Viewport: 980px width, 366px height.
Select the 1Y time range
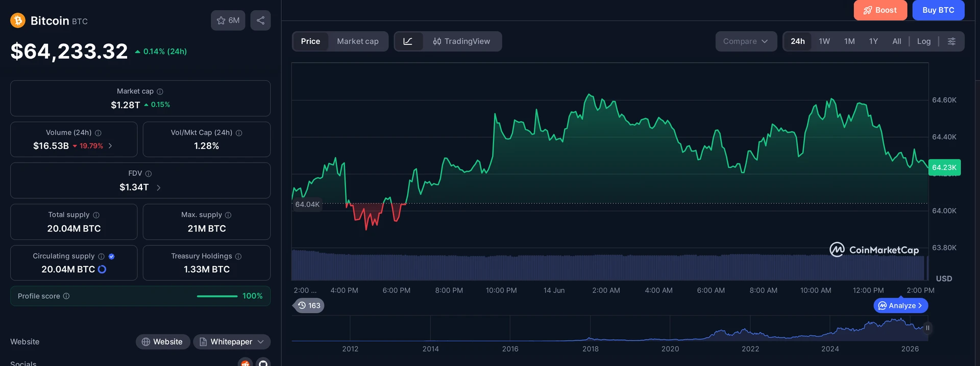tap(873, 41)
